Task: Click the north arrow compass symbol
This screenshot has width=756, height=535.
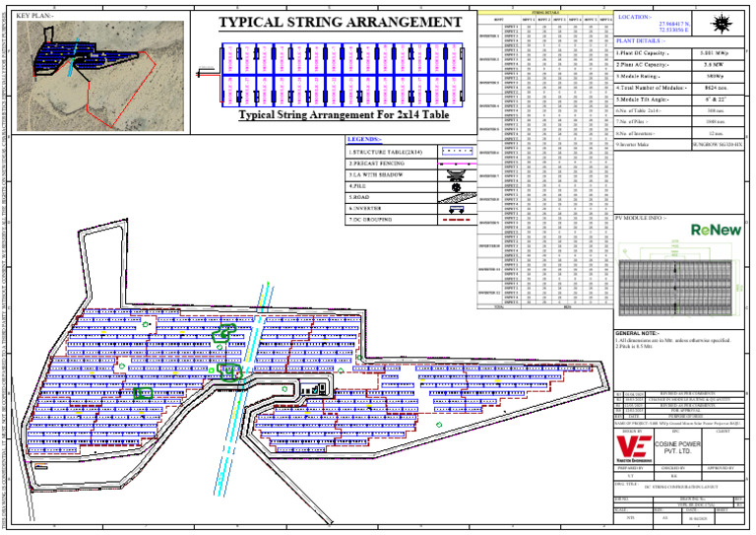Action: pyautogui.click(x=722, y=24)
